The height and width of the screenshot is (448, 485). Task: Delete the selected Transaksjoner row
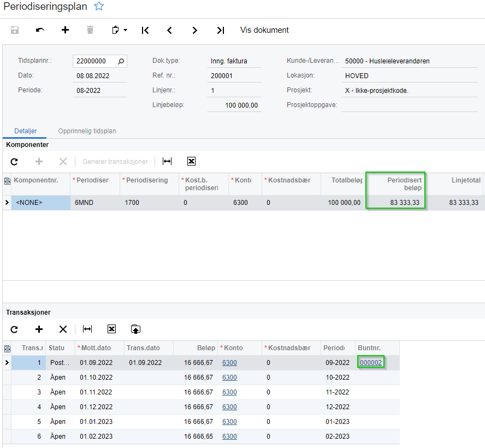point(63,329)
